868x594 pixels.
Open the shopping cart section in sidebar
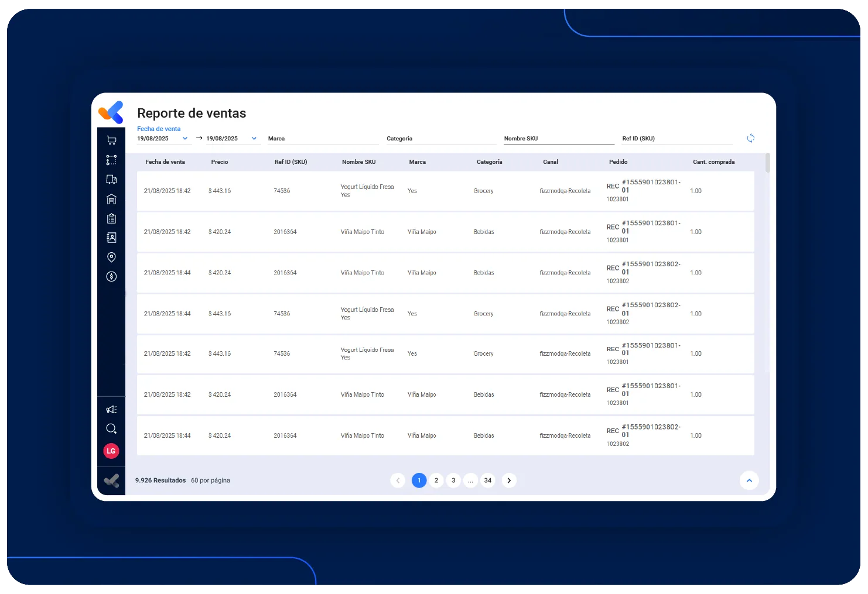tap(111, 140)
